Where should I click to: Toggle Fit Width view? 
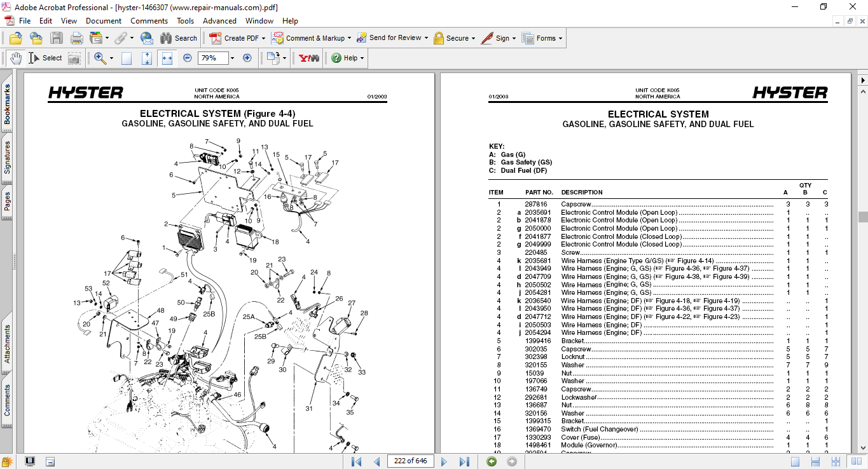167,58
